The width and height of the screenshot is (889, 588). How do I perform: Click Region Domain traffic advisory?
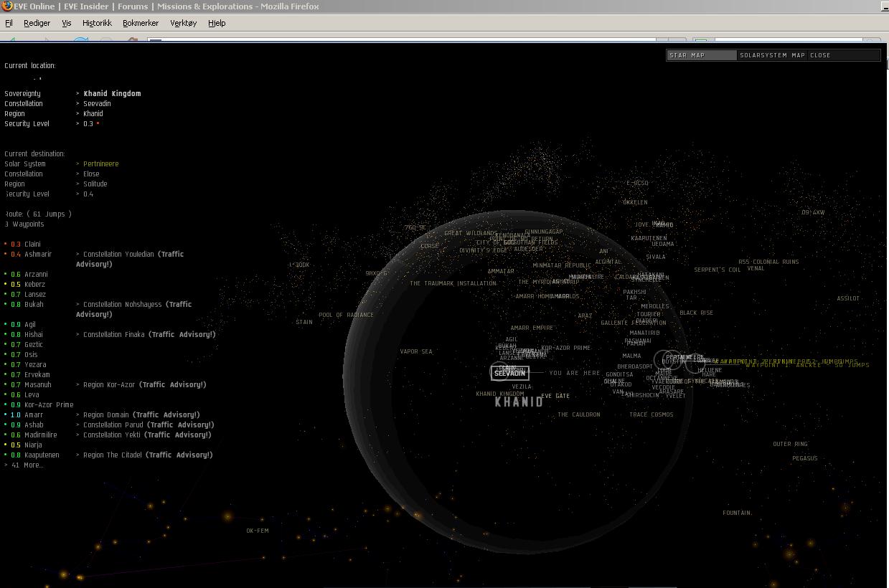point(141,414)
